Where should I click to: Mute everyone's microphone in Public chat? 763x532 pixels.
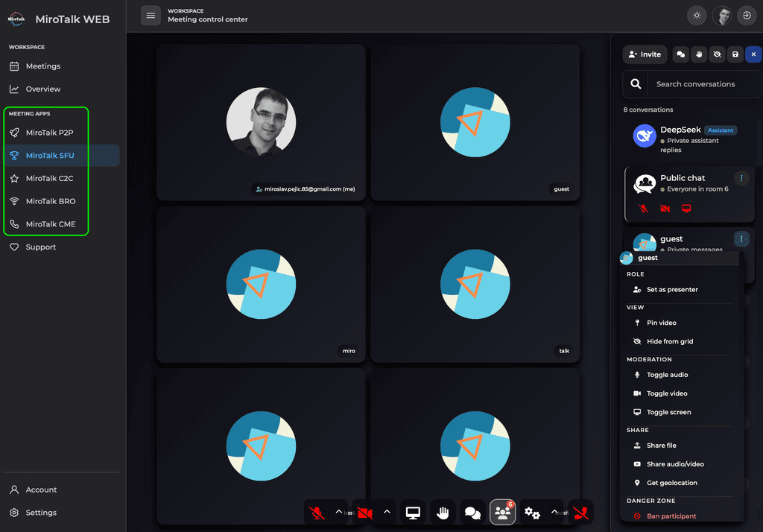coord(643,209)
